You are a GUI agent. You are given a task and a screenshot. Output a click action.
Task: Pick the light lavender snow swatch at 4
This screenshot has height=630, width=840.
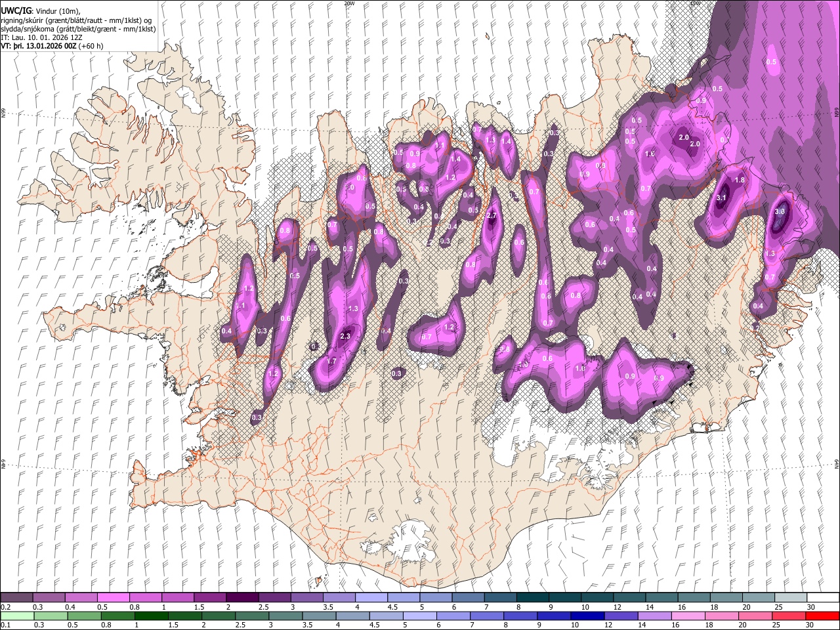[x=371, y=598]
